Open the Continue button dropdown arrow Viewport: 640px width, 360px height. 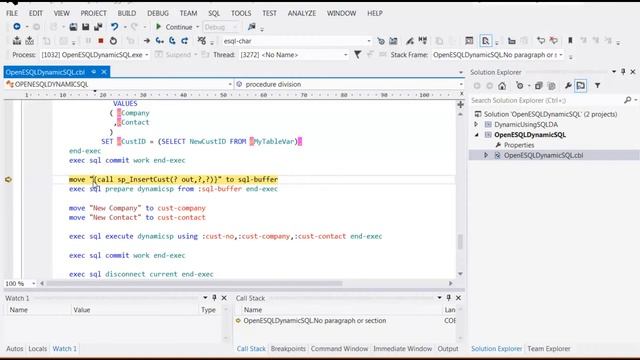(x=198, y=27)
